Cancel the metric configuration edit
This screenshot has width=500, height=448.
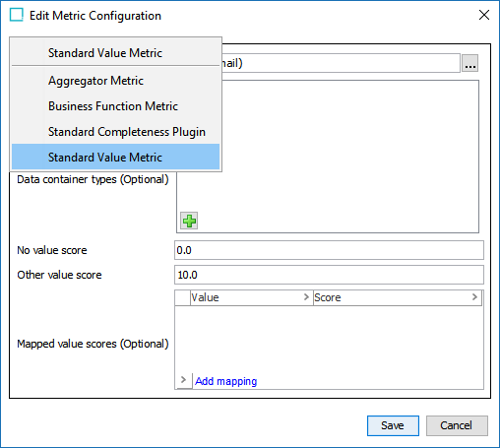457,425
